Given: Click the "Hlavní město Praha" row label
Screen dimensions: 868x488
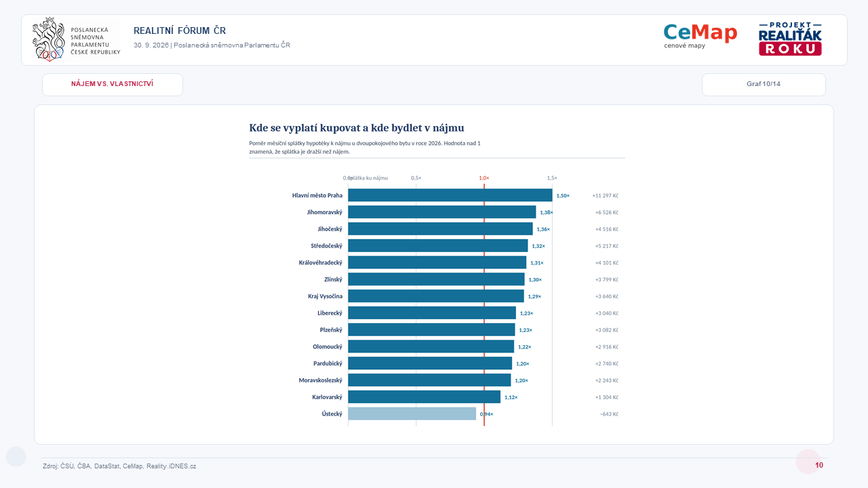Looking at the screenshot, I should point(317,195).
